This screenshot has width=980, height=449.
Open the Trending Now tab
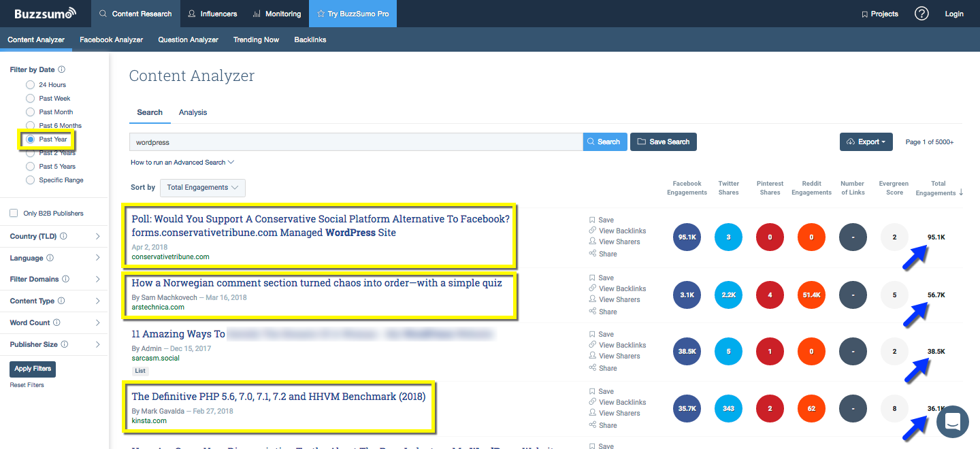[x=256, y=39]
